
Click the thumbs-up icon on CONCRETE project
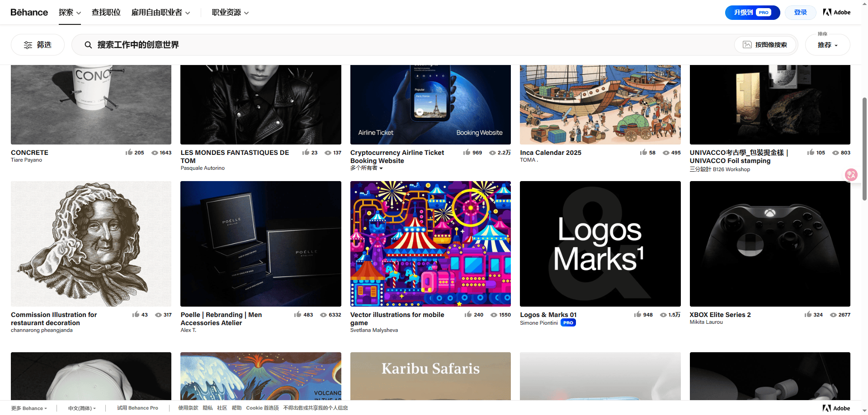(129, 153)
